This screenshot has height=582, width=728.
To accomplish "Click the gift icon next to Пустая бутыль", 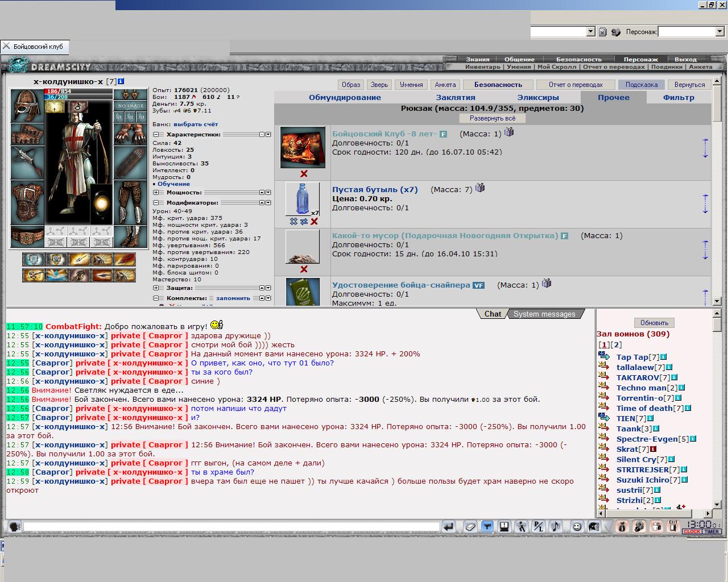I will click(x=481, y=188).
